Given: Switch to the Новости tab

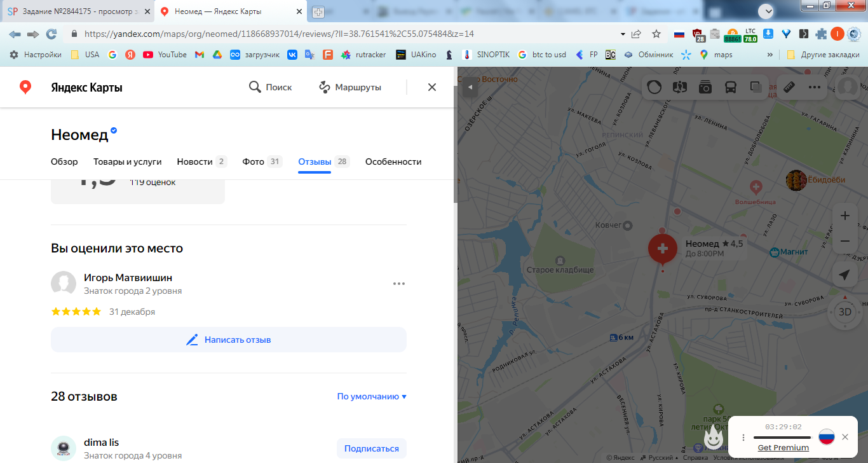Looking at the screenshot, I should pos(201,162).
